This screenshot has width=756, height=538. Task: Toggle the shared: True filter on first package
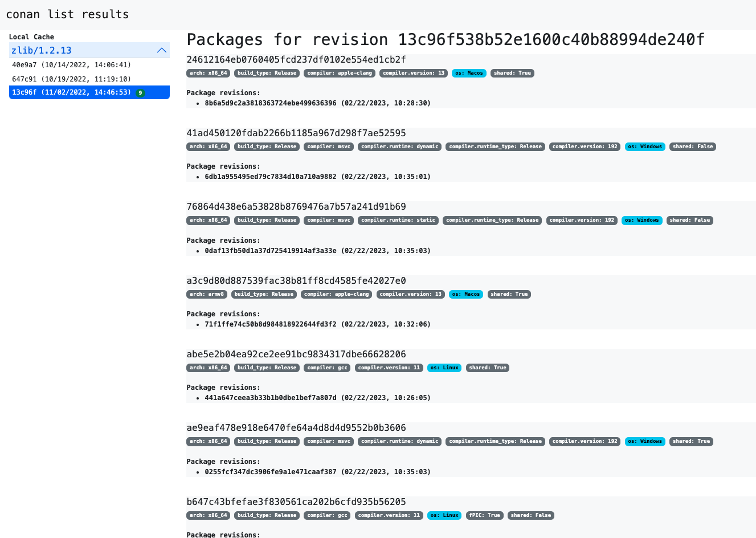pyautogui.click(x=512, y=73)
